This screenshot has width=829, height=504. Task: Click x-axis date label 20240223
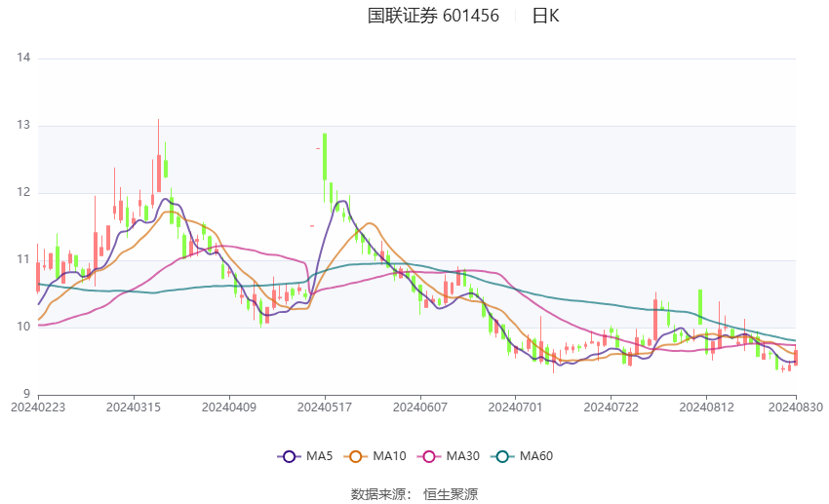point(38,407)
